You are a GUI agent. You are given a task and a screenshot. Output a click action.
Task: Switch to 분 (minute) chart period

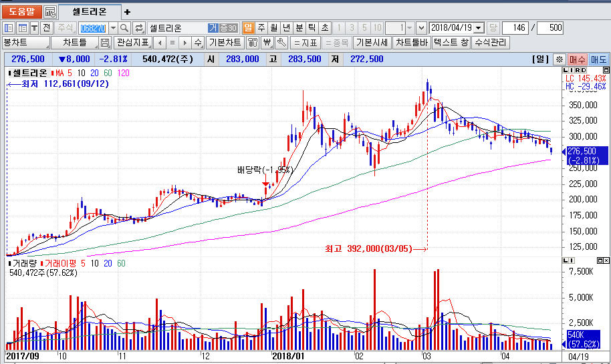pyautogui.click(x=299, y=28)
